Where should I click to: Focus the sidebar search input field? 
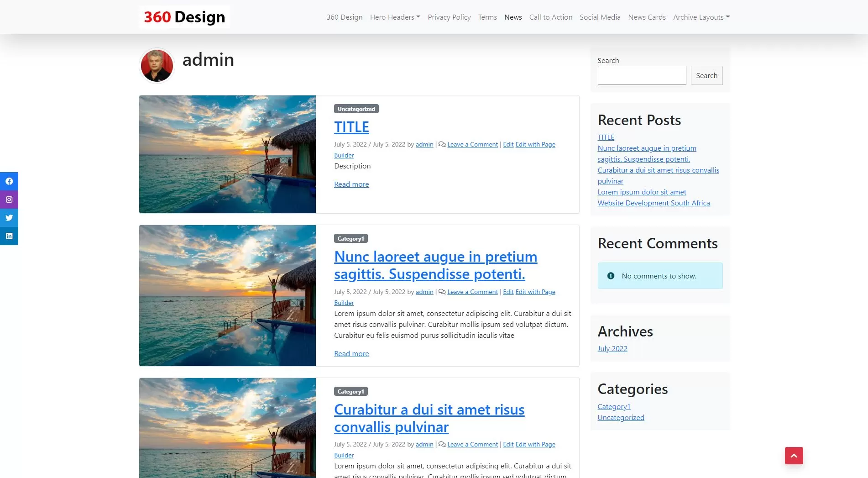click(642, 75)
